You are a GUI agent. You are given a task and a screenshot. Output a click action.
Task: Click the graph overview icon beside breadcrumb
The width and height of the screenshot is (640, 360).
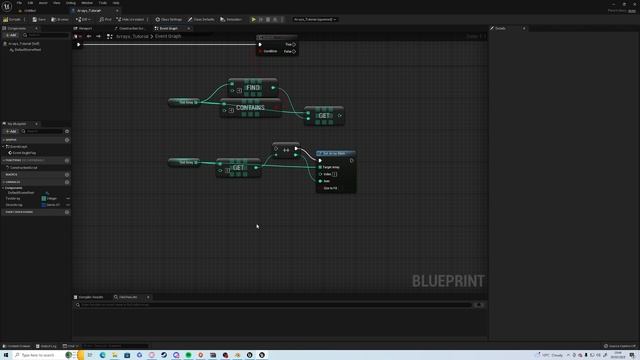109,36
